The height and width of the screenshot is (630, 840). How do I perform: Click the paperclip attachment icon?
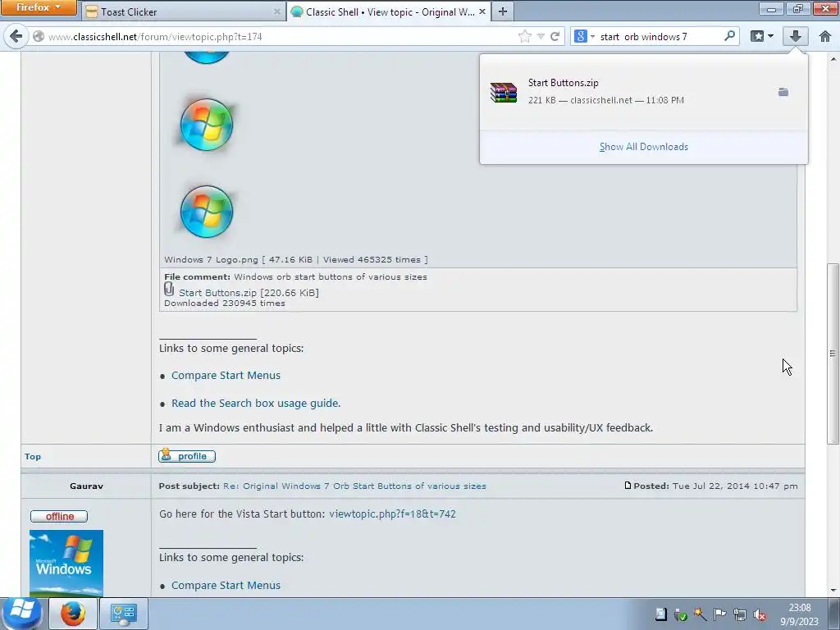[169, 290]
